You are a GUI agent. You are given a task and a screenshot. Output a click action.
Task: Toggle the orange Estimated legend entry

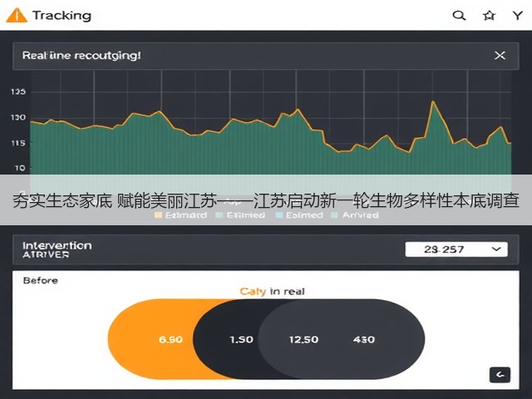180,215
